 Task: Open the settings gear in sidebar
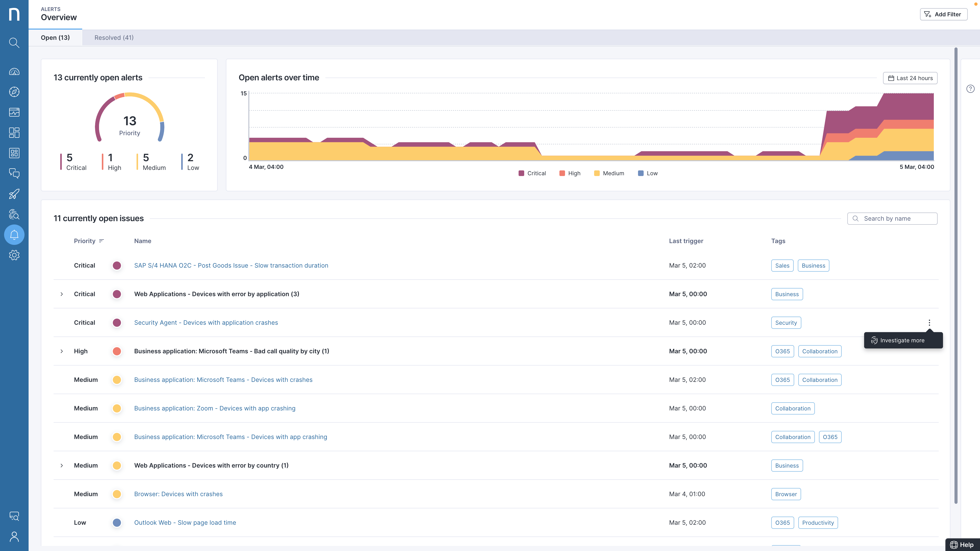coord(14,255)
